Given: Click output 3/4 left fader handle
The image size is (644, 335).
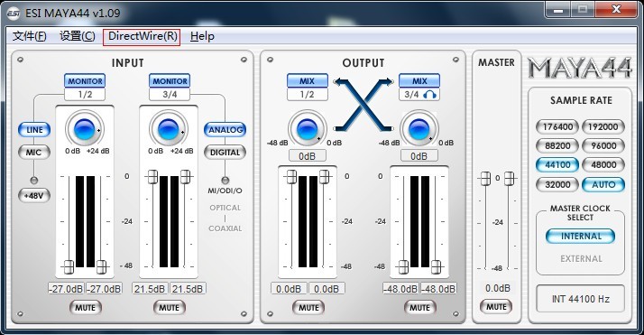Looking at the screenshot, I should coord(404,266).
